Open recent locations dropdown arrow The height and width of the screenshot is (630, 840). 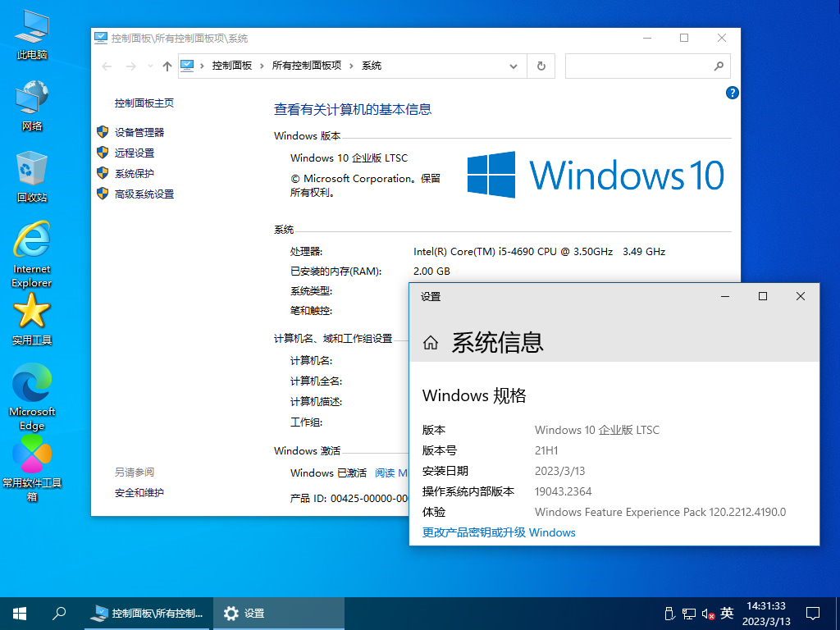151,66
